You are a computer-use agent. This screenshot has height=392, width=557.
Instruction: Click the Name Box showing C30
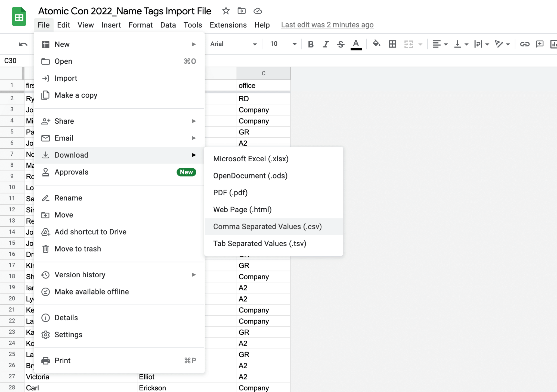(x=11, y=61)
